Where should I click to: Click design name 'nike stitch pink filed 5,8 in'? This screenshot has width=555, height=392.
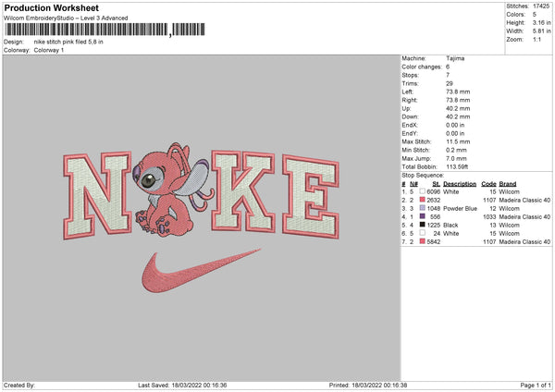click(x=68, y=42)
